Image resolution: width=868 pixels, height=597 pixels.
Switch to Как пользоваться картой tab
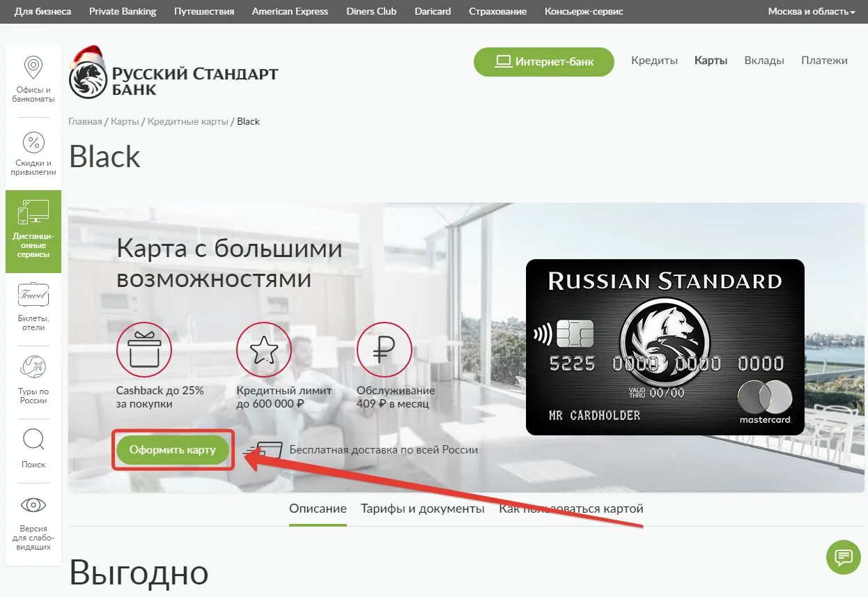click(571, 509)
